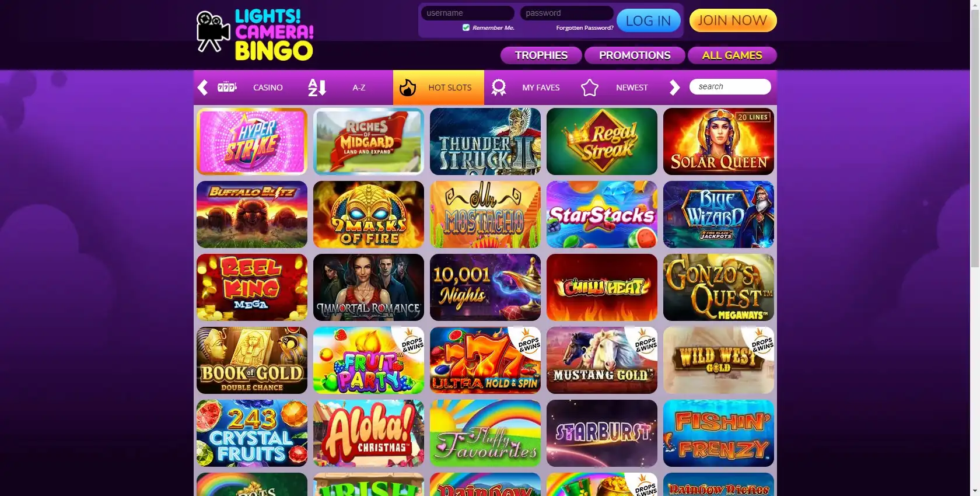Focus the username input field

coord(467,13)
